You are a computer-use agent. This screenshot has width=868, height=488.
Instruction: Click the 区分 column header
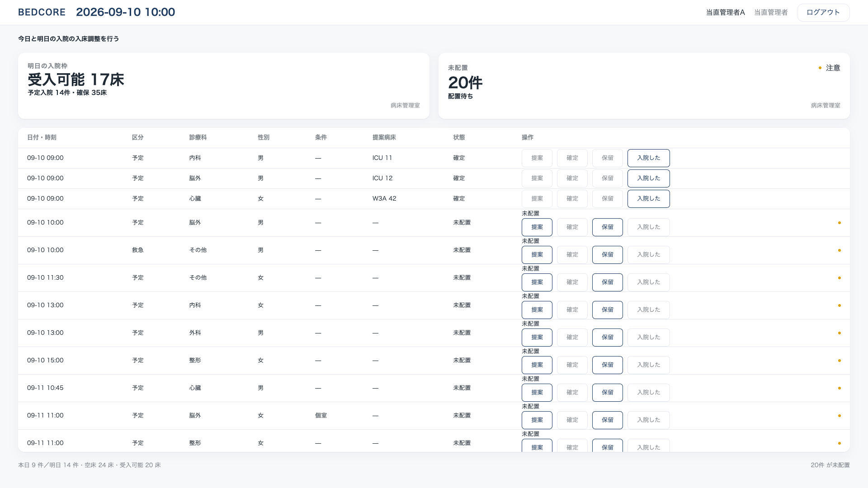point(137,137)
